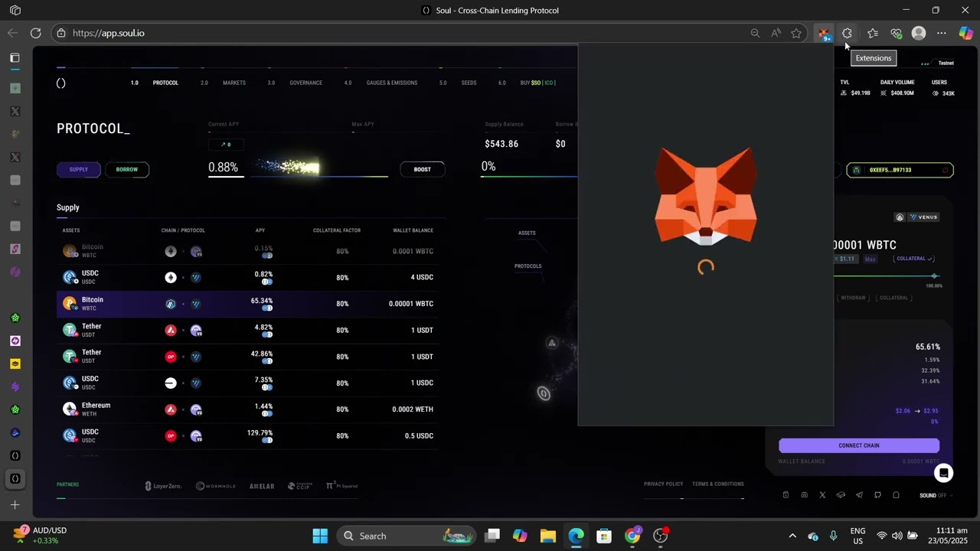Click the Wormhole partner logo
Screen dimensions: 980x551
215,486
